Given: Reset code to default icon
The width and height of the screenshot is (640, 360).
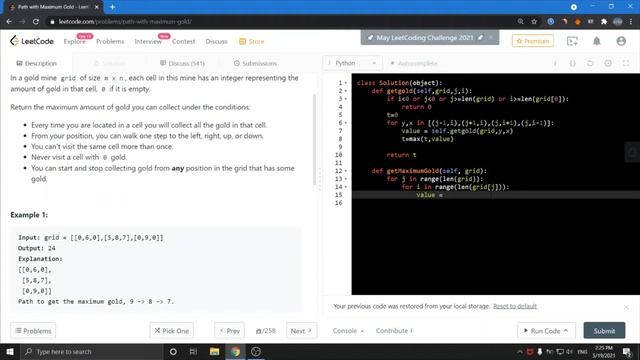Looking at the screenshot, I should (590, 63).
